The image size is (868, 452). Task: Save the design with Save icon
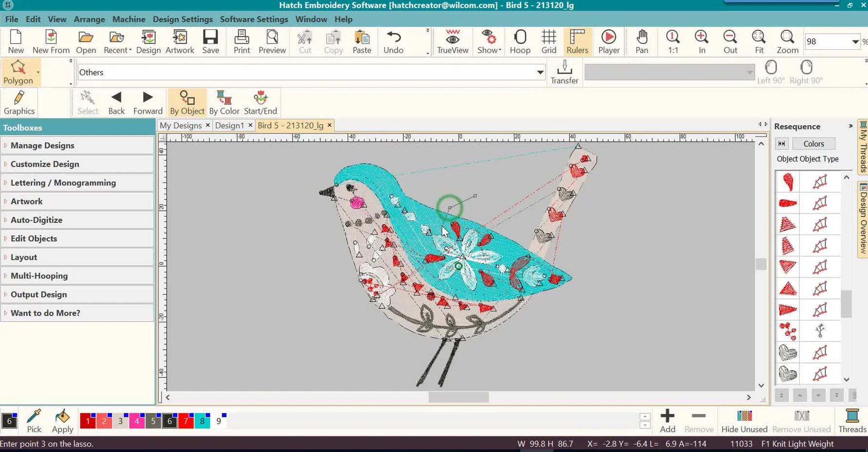211,41
